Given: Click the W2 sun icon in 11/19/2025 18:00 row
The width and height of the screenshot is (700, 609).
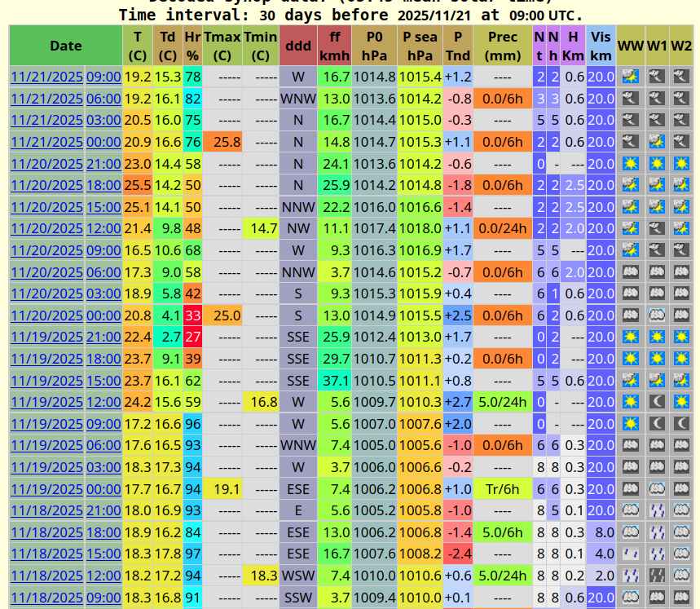Looking at the screenshot, I should point(681,359).
